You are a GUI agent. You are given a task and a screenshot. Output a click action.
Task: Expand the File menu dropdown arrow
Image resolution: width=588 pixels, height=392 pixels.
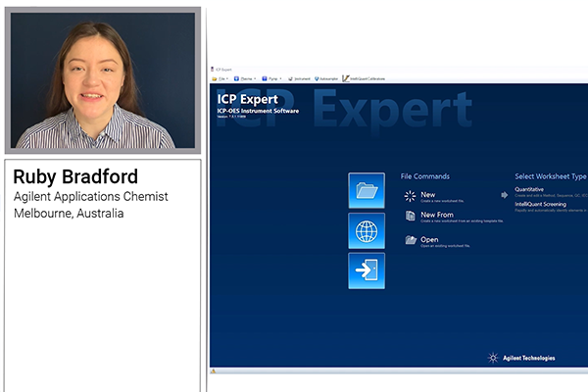click(227, 78)
